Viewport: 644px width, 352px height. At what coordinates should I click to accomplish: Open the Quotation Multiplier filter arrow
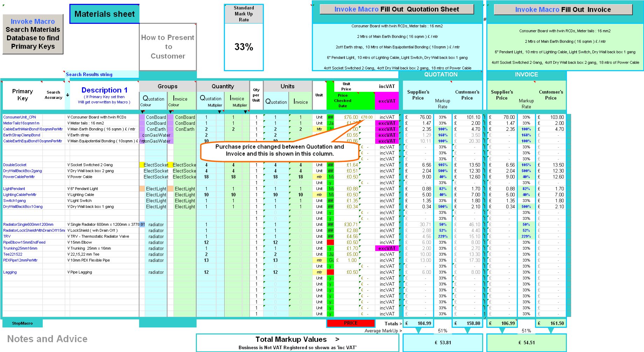[220, 112]
